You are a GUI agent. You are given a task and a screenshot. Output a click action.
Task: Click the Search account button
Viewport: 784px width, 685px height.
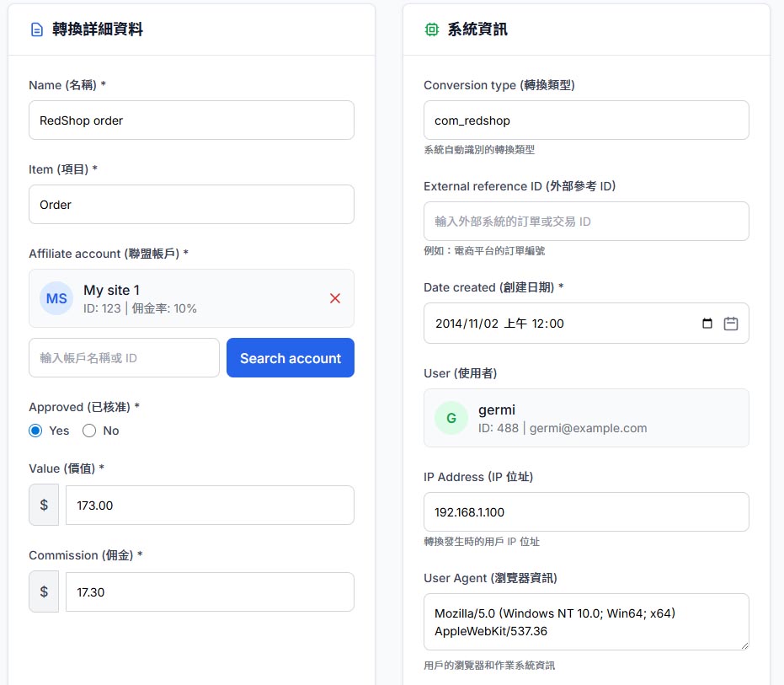pos(291,358)
